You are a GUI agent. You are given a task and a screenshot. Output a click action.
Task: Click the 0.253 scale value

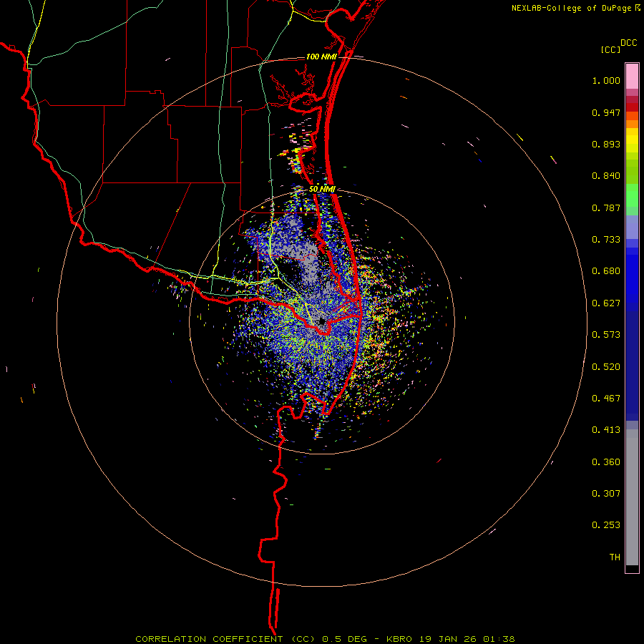(606, 525)
